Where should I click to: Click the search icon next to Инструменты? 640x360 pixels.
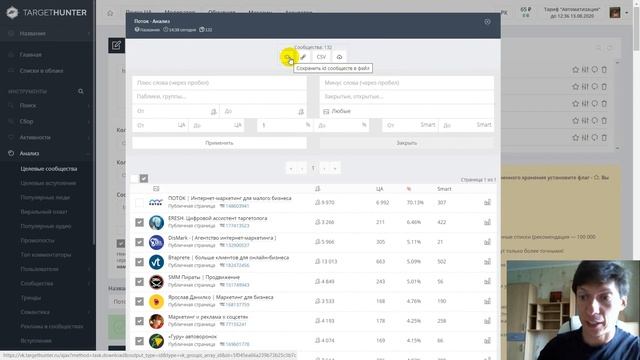81,91
